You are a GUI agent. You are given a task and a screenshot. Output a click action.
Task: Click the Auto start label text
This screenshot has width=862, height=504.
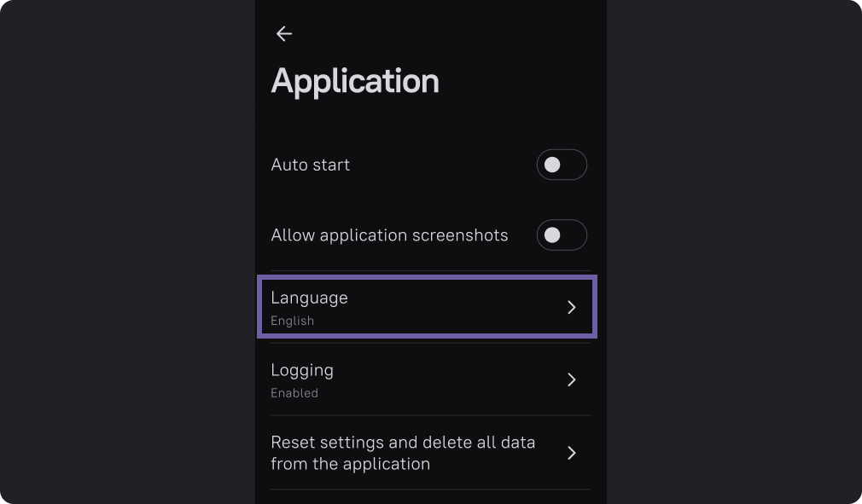point(311,165)
